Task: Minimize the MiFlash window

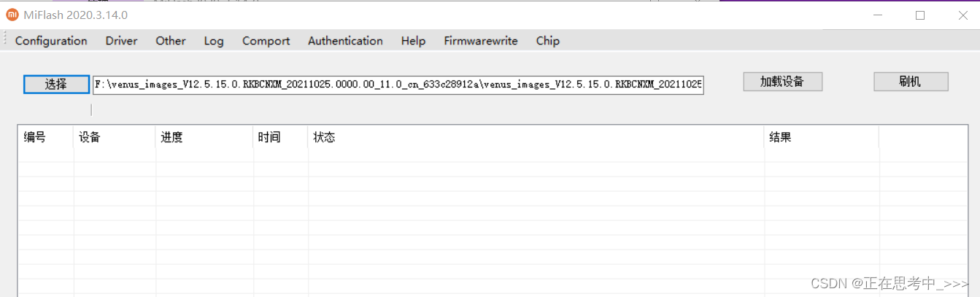Action: tap(878, 15)
